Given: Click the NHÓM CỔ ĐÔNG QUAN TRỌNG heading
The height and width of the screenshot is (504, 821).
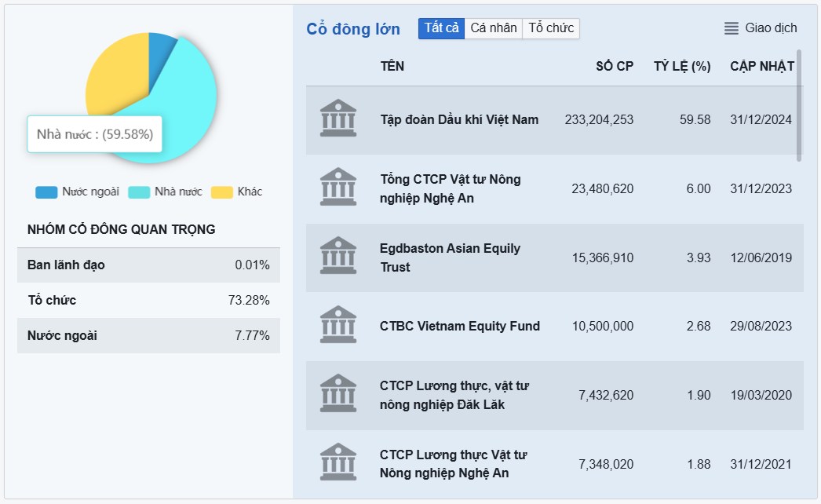Looking at the screenshot, I should (x=121, y=229).
